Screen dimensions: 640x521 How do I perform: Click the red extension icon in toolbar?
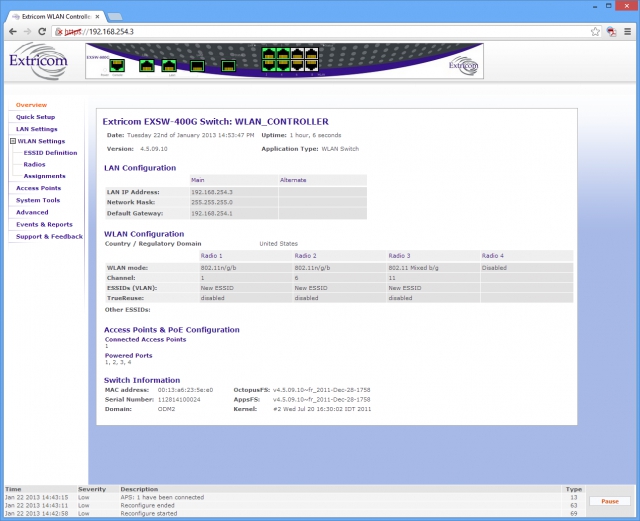611,31
